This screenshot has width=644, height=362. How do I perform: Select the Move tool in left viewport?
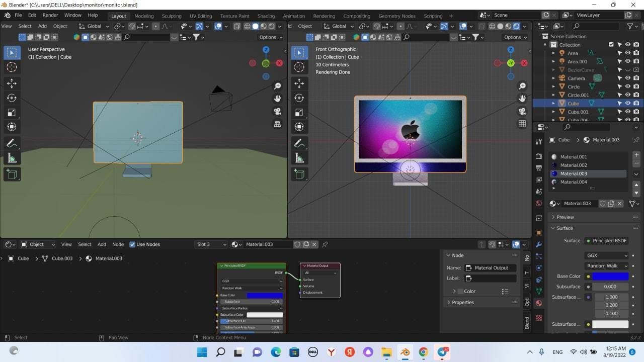click(12, 83)
